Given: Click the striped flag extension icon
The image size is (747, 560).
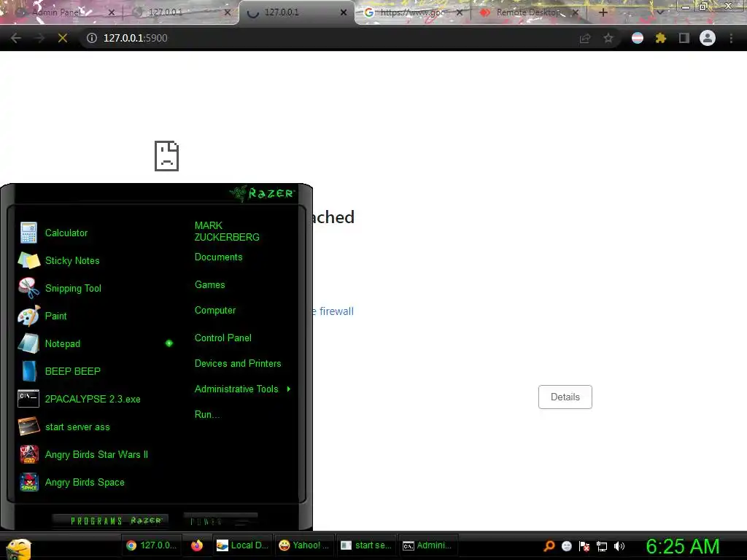Looking at the screenshot, I should [638, 38].
